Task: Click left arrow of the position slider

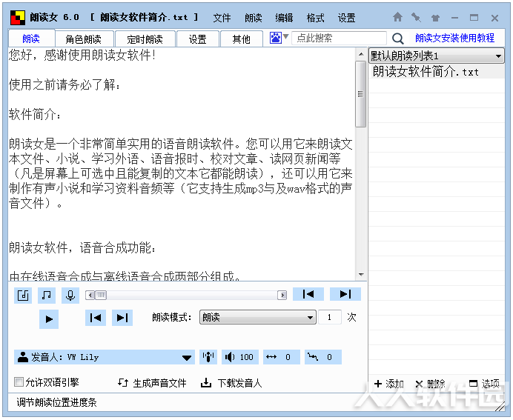Action: coord(90,295)
